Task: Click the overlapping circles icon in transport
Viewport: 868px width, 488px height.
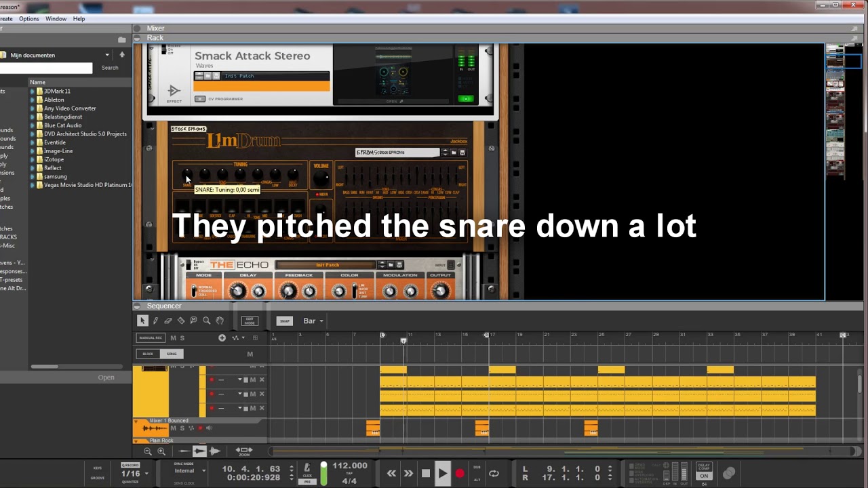Action: [729, 473]
